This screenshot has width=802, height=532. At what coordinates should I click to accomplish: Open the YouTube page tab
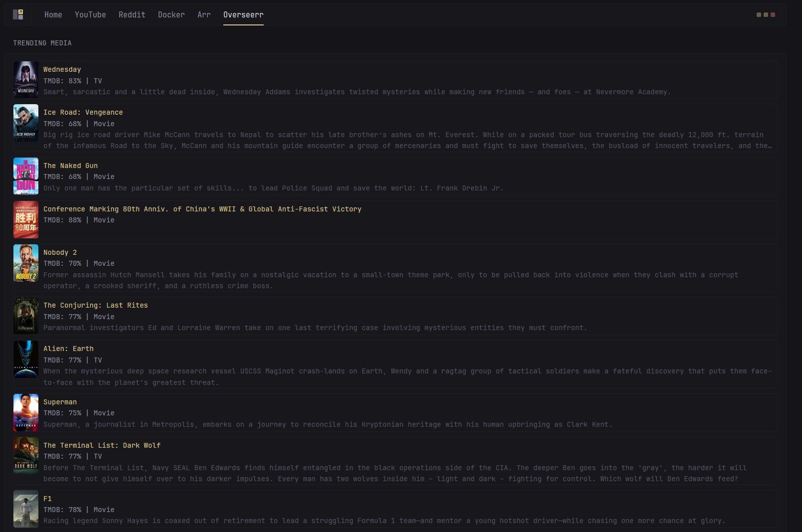[x=90, y=14]
